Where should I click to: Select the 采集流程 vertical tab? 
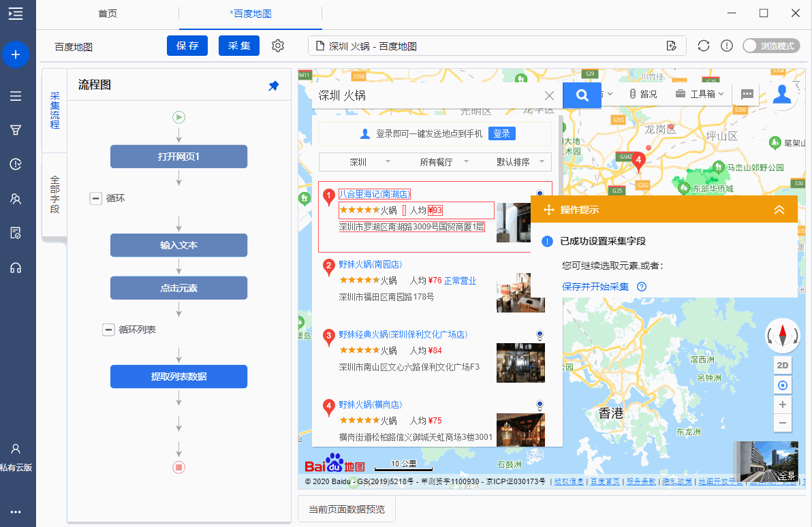pos(54,110)
